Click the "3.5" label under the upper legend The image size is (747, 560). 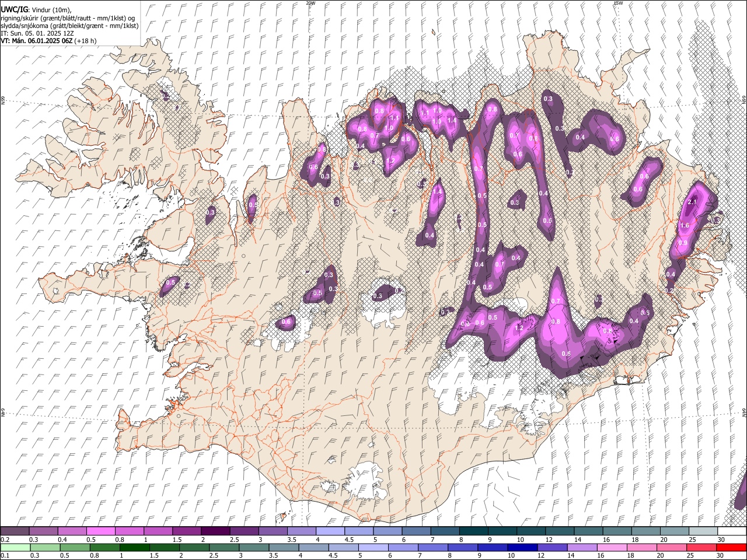(291, 540)
